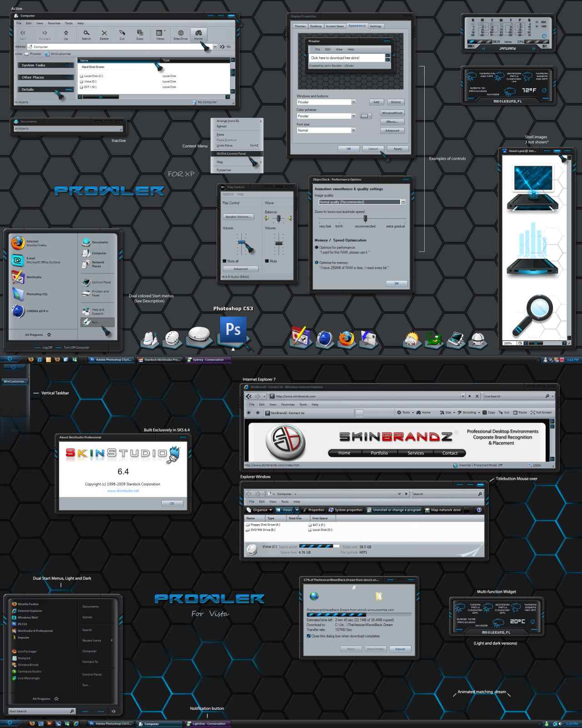The height and width of the screenshot is (728, 582).
Task: Click the Go arrow beside the XP address bar
Action: 222,46
